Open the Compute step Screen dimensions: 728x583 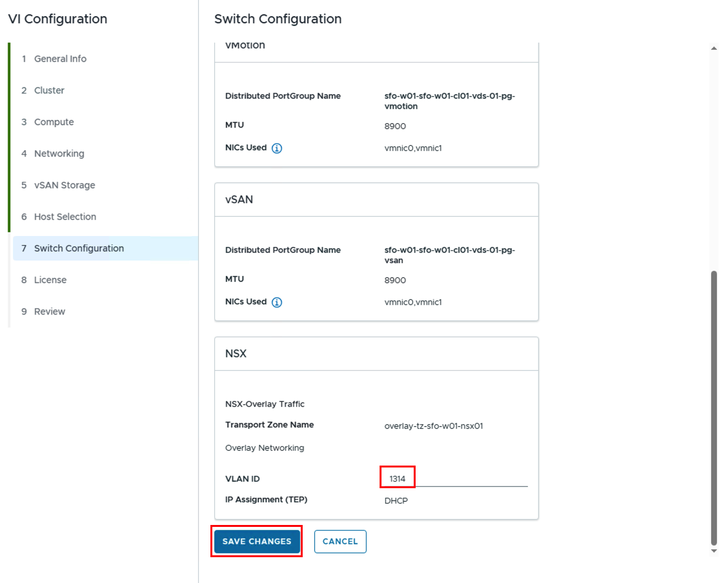point(54,122)
